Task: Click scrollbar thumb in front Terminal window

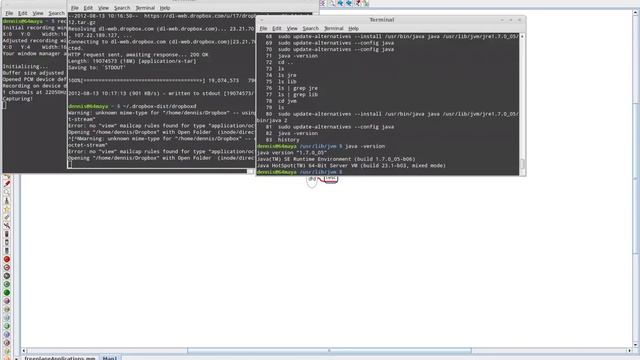Action: [522, 163]
